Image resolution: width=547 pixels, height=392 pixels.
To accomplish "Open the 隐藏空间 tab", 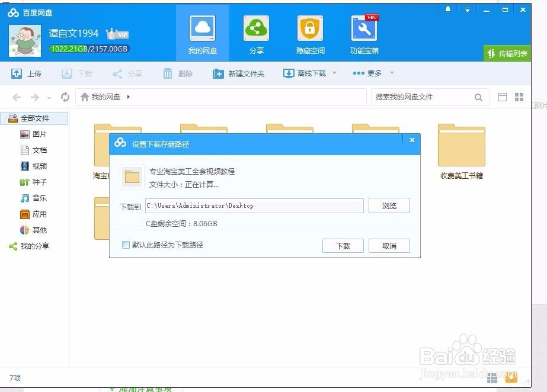I will pos(310,34).
